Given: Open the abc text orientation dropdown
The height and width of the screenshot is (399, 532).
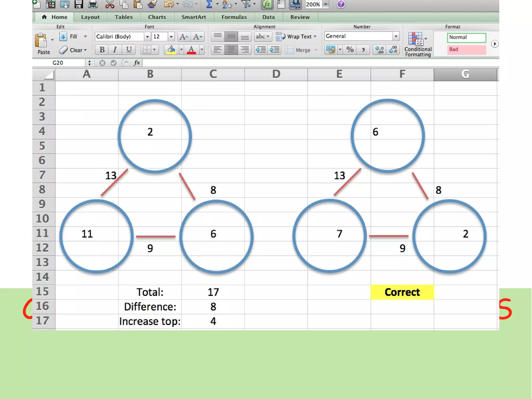Looking at the screenshot, I should point(263,37).
